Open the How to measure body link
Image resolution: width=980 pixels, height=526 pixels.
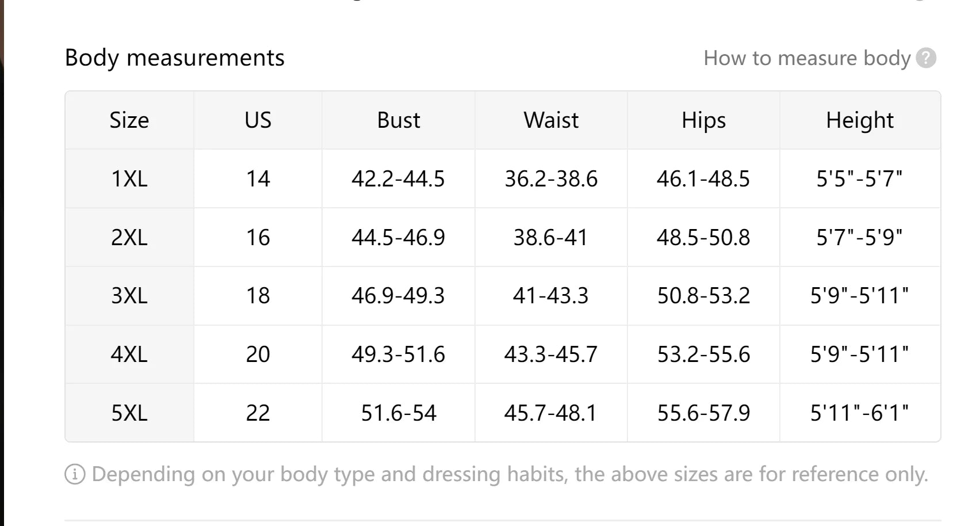(x=807, y=58)
